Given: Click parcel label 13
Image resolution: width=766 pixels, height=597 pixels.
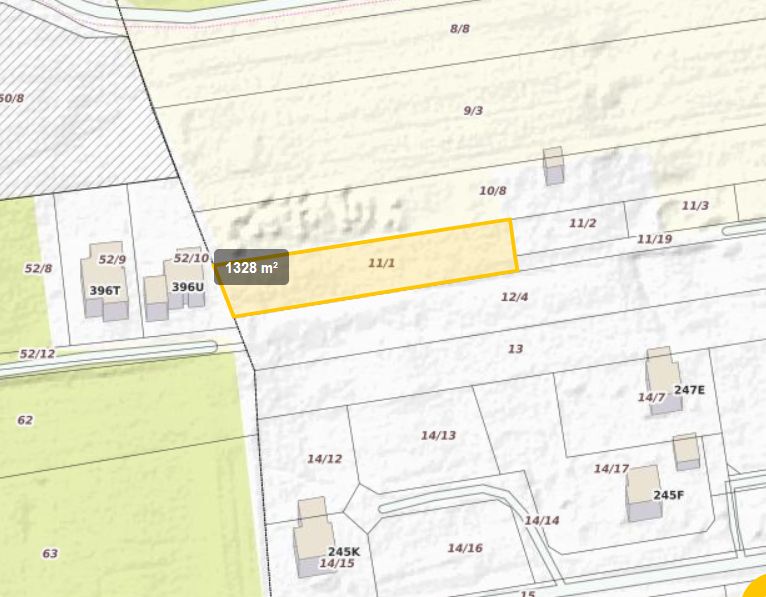Looking at the screenshot, I should coord(516,349).
